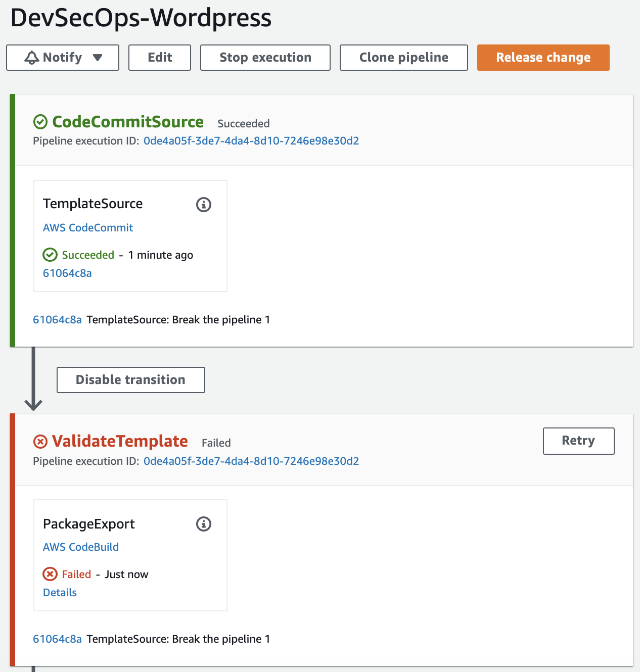Viewport: 640px width, 672px height.
Task: Click the CodeCommitSource green success checkmark icon
Action: 40,122
